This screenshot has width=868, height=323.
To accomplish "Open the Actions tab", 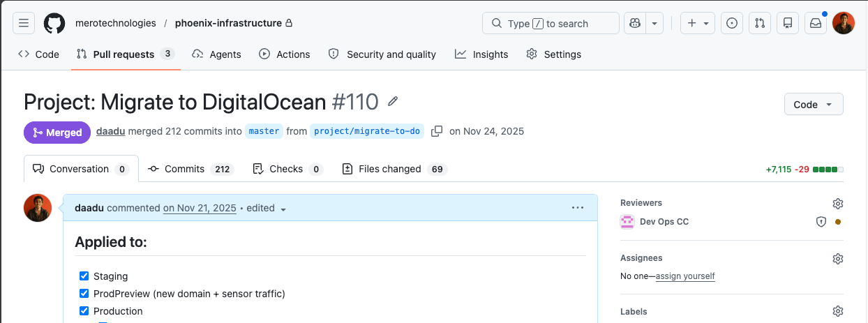I will tap(285, 54).
